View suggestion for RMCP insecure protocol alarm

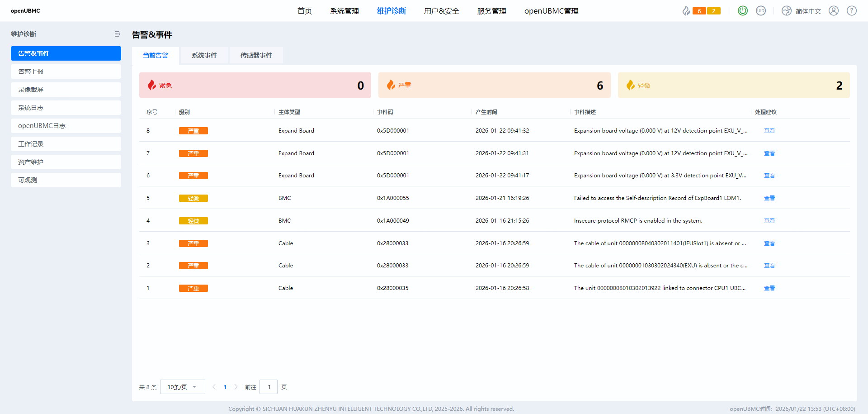tap(769, 221)
